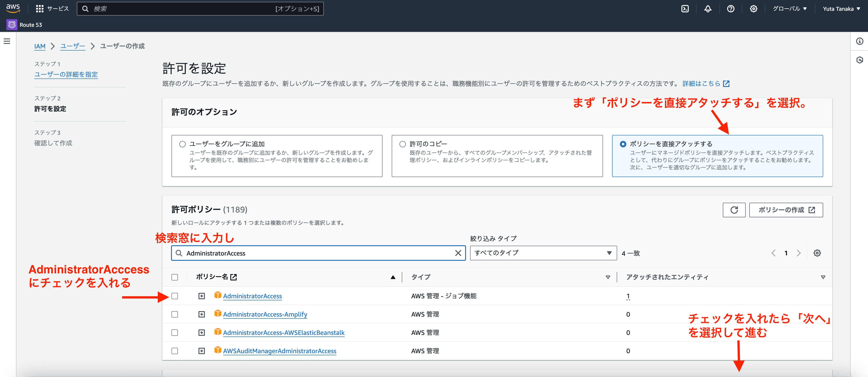The image size is (868, 377).
Task: Focus the top AWS search field
Action: 200,9
